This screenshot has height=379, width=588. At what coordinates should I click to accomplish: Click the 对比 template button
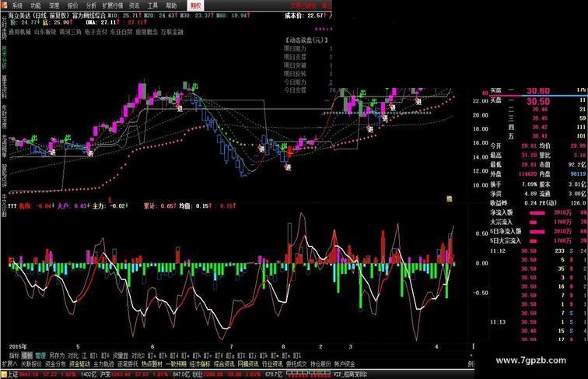73,356
